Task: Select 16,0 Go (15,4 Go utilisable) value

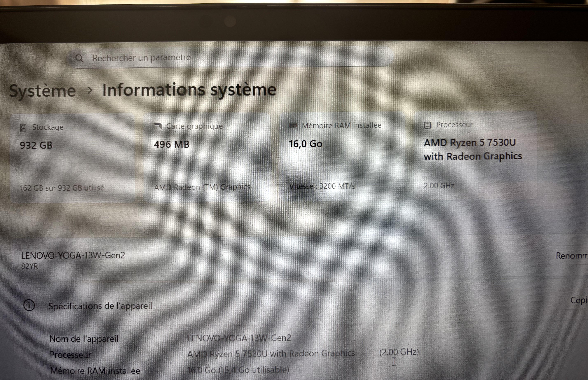Action: pos(238,370)
